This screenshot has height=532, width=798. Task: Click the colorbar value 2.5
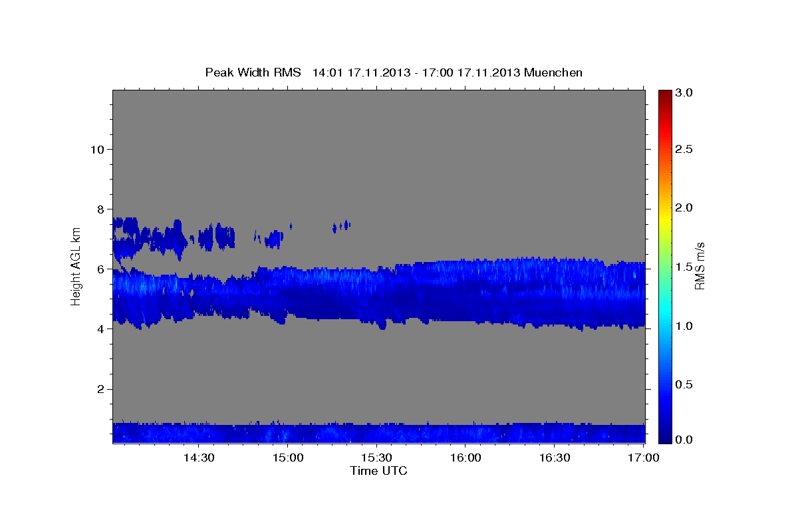coord(685,149)
